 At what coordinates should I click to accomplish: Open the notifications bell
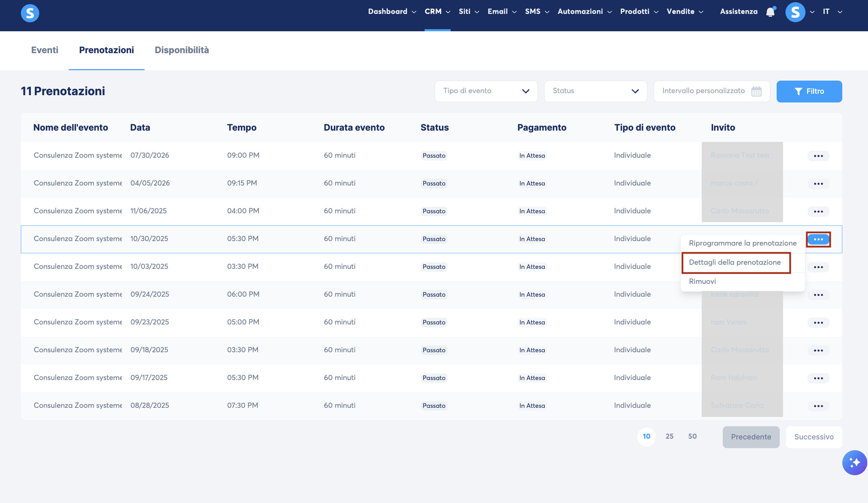click(x=770, y=12)
